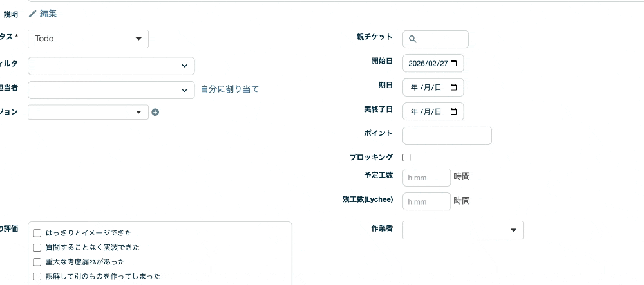Select 重大な考慮漏れがあった checkbox
Screen dimensions: 644x285
pos(37,262)
